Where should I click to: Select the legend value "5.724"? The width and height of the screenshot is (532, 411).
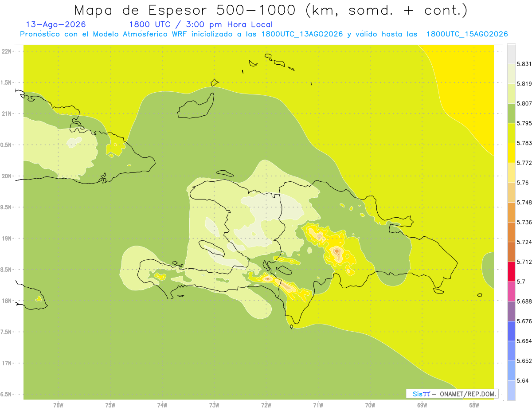pos(524,242)
